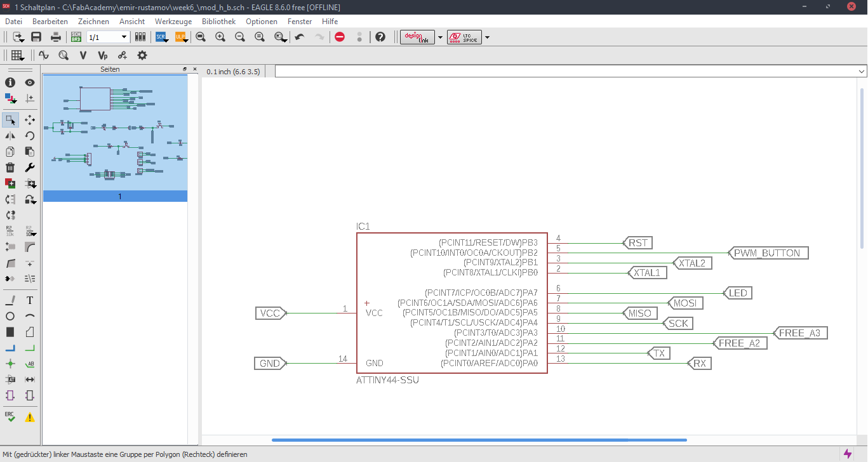Select the Add Part tool
Image resolution: width=868 pixels, height=462 pixels.
click(10, 183)
